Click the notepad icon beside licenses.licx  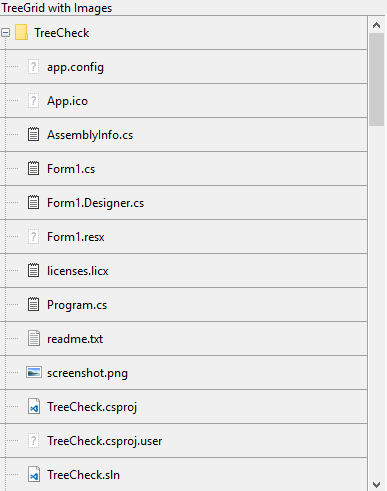[33, 270]
